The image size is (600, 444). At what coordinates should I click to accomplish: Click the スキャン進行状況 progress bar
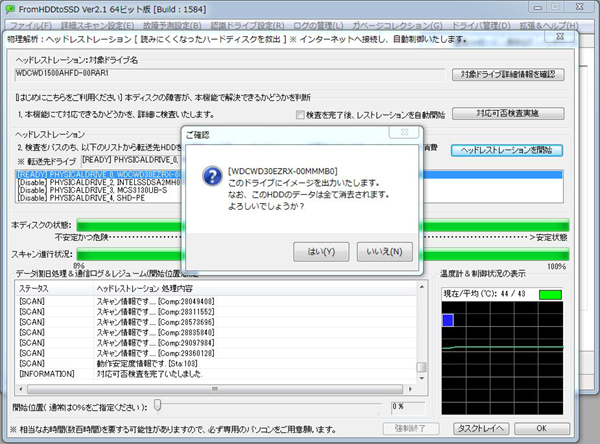[x=323, y=254]
